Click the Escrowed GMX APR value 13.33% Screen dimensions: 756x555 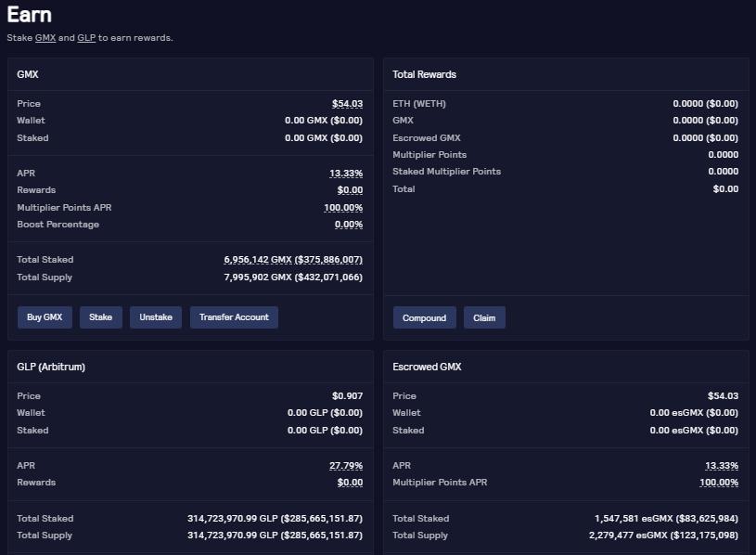(x=722, y=466)
